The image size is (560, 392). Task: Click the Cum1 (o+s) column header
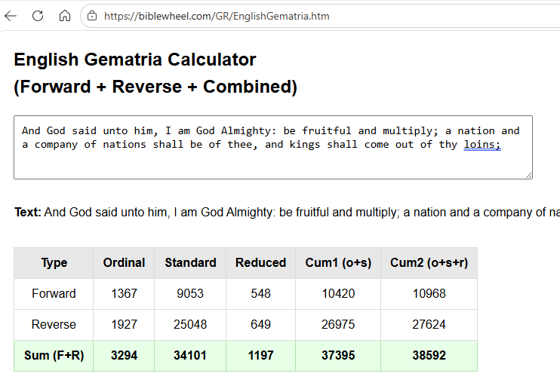point(338,263)
